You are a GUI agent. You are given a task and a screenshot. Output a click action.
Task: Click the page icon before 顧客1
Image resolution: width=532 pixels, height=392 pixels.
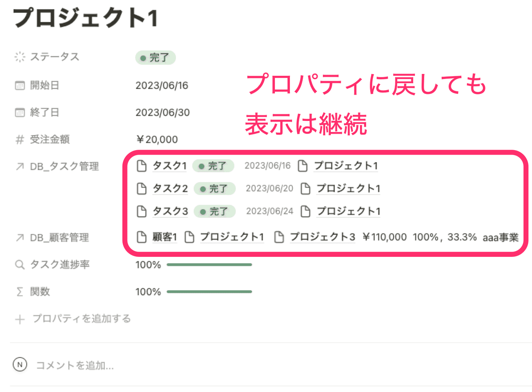point(142,237)
